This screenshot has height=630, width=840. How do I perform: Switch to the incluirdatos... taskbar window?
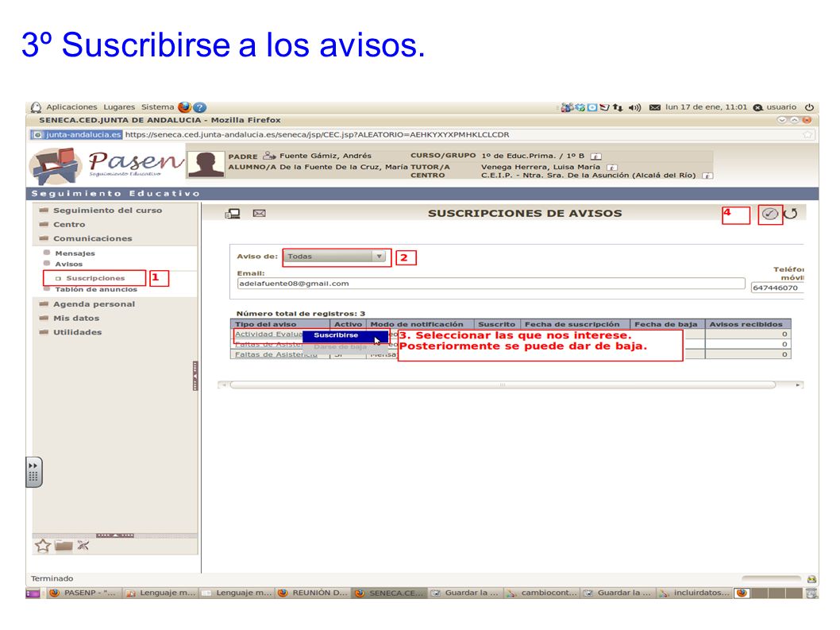coord(695,593)
